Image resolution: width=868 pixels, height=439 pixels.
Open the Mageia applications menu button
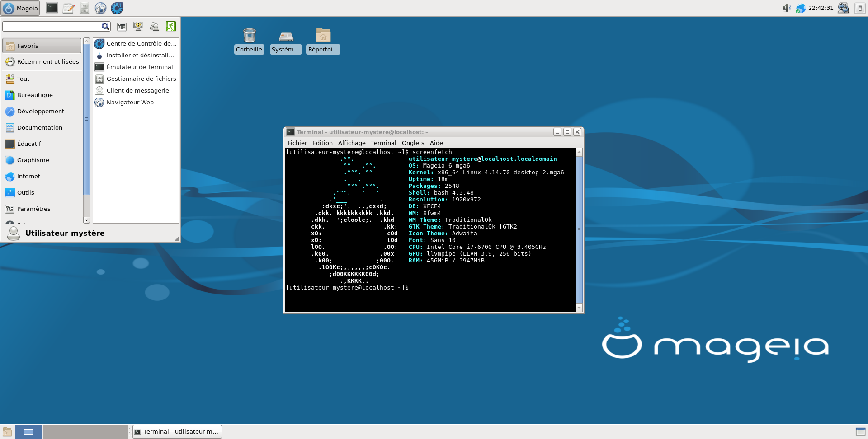pyautogui.click(x=21, y=8)
